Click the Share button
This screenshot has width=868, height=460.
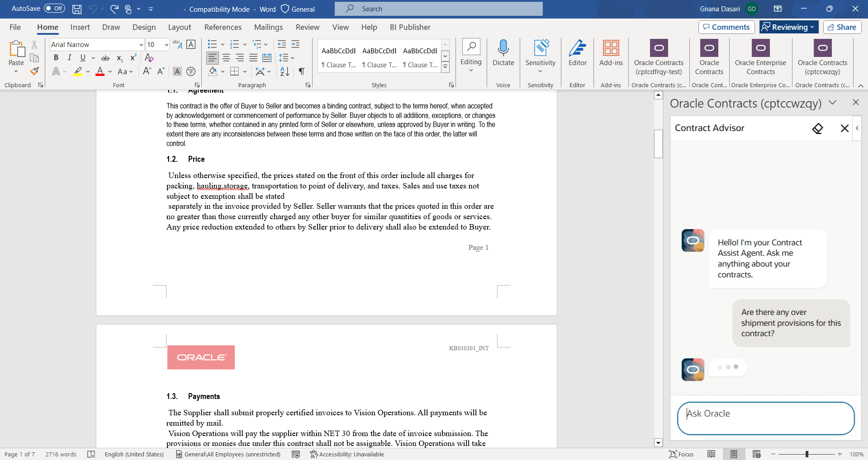(x=842, y=27)
